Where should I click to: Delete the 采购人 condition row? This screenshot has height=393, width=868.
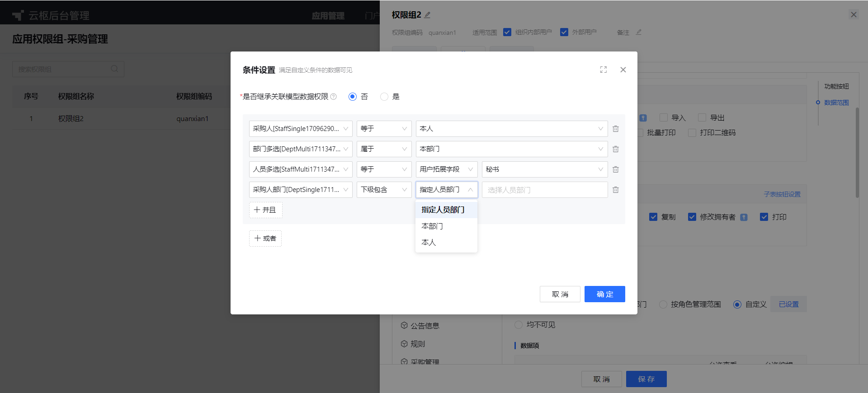point(615,129)
